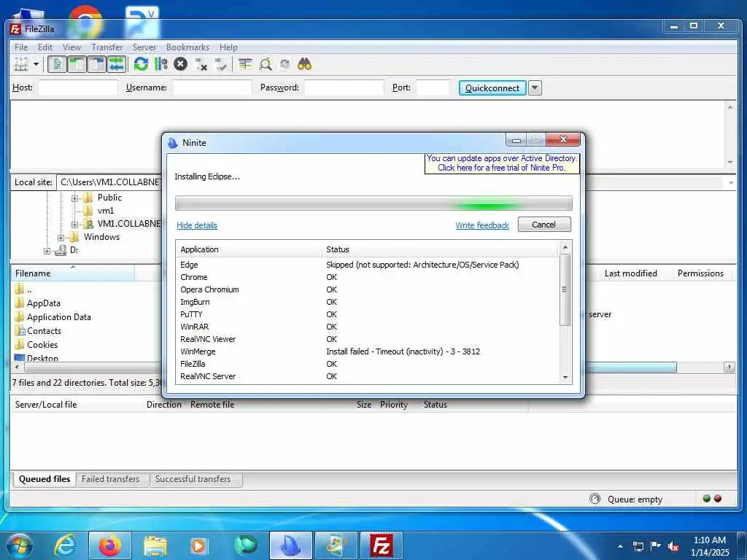The image size is (747, 560).
Task: Open the local site path dropdown arrow
Action: (731, 183)
